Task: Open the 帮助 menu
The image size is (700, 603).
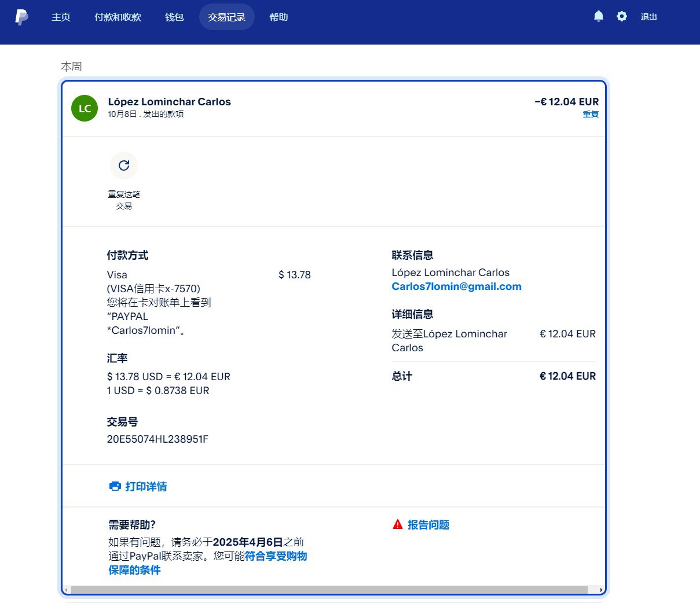Action: coord(278,17)
